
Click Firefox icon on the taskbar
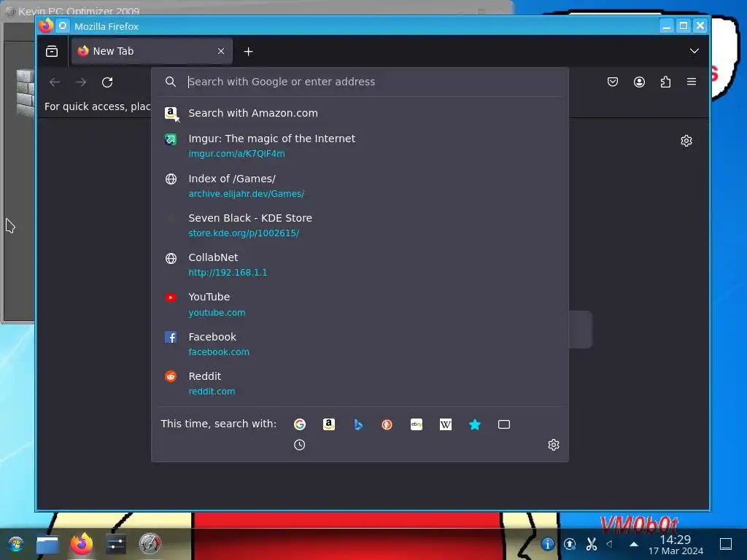pyautogui.click(x=82, y=544)
